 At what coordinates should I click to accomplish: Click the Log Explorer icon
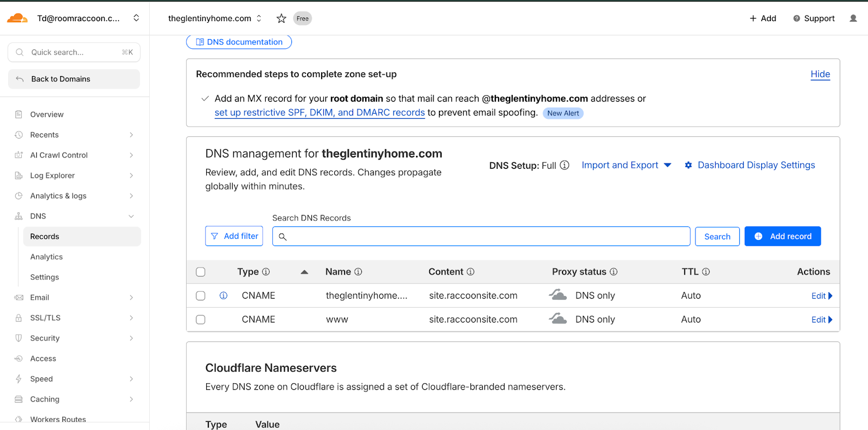(x=19, y=175)
